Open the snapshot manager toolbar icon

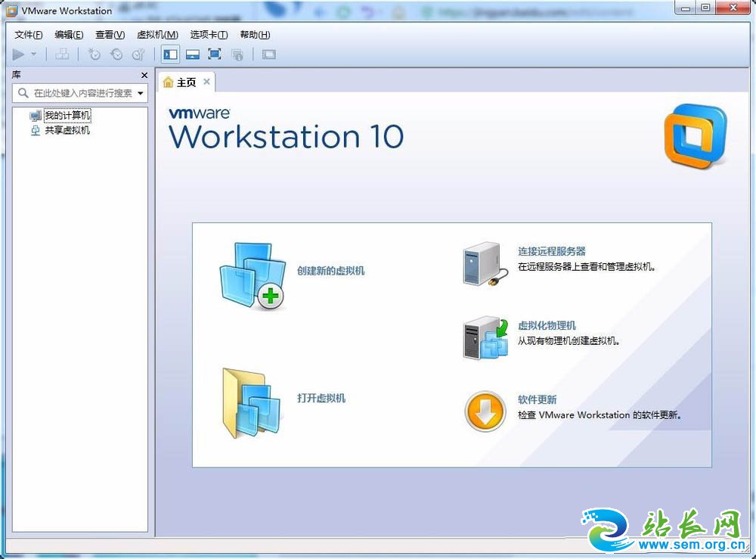138,54
